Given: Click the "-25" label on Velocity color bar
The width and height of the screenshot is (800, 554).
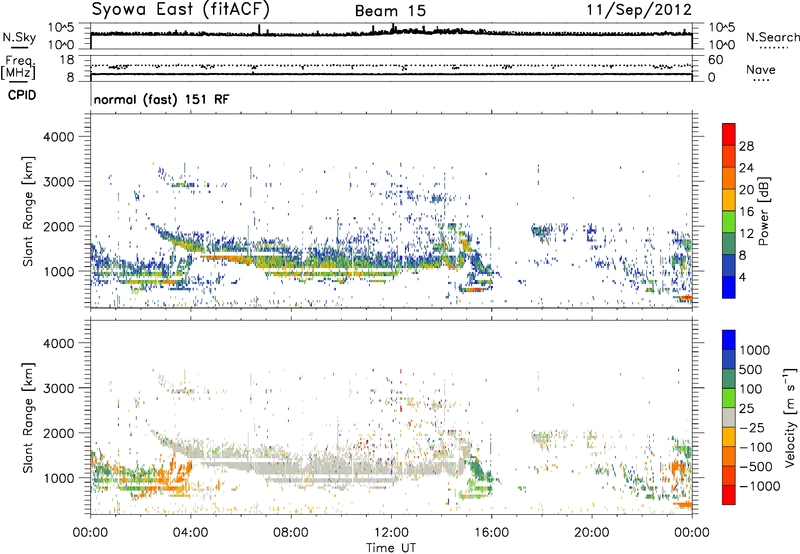Looking at the screenshot, I should click(752, 428).
